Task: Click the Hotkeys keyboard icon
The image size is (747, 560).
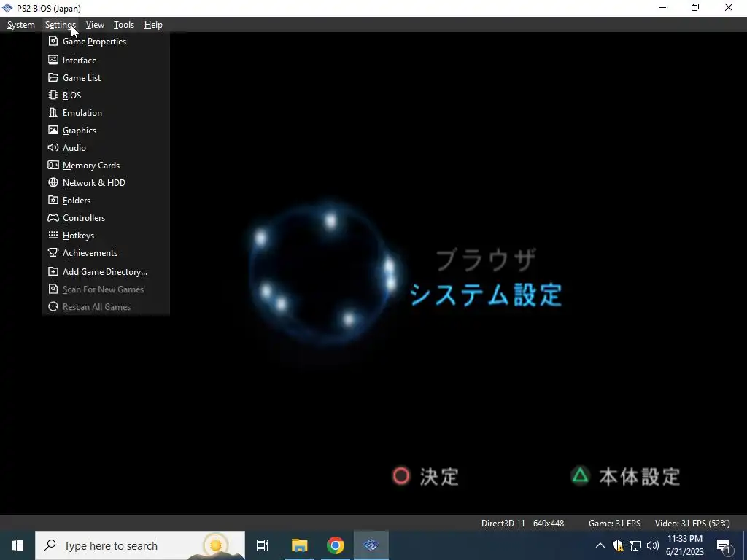Action: (53, 236)
